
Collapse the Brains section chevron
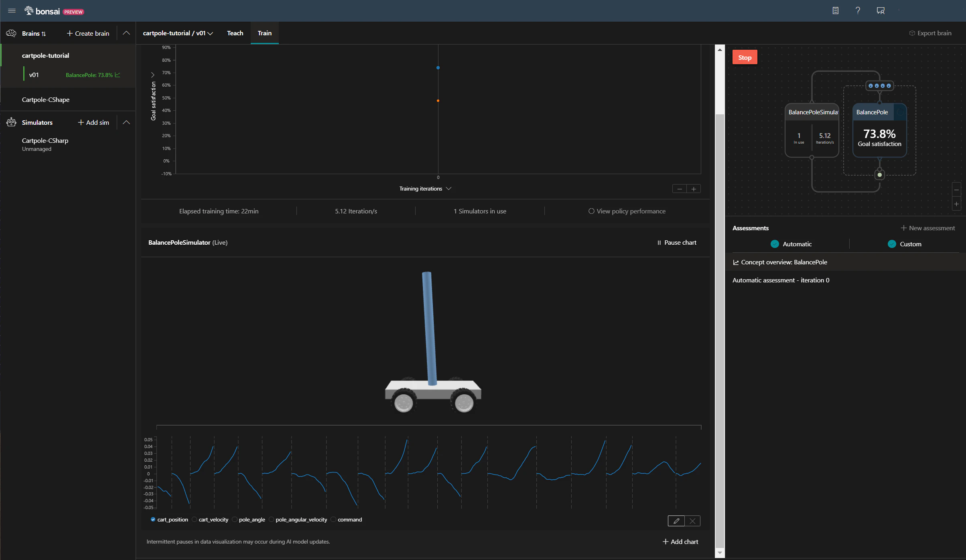126,33
